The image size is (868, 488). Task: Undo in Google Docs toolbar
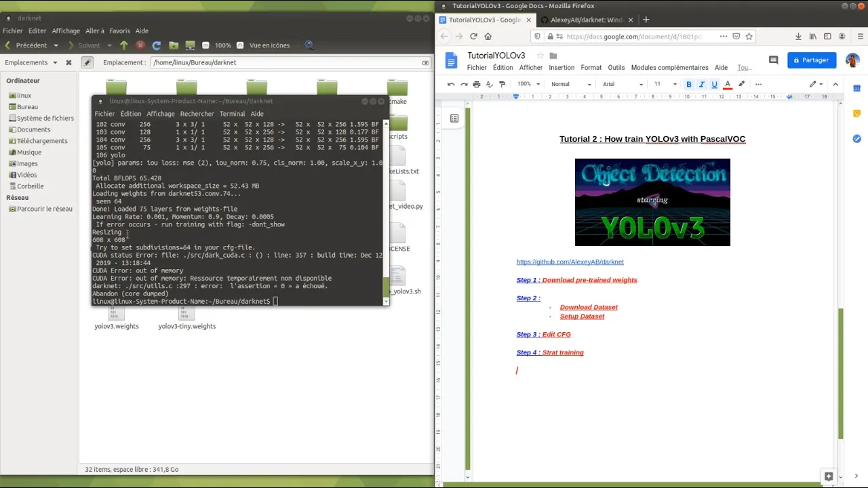[451, 84]
